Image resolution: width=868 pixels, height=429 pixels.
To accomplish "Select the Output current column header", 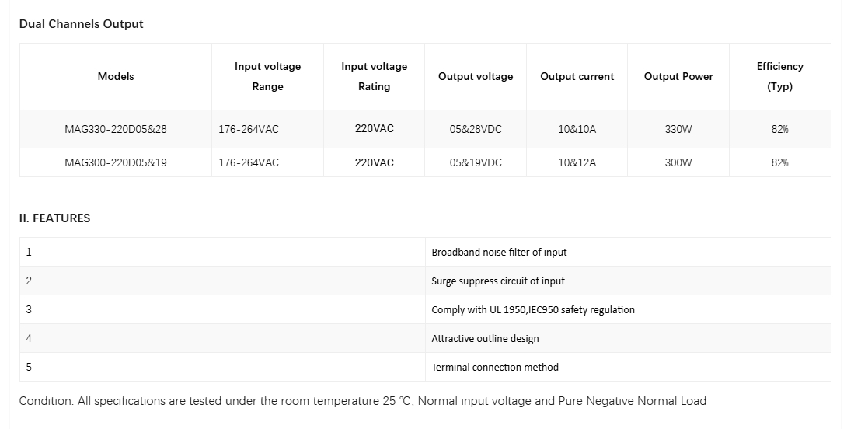I will coord(577,76).
